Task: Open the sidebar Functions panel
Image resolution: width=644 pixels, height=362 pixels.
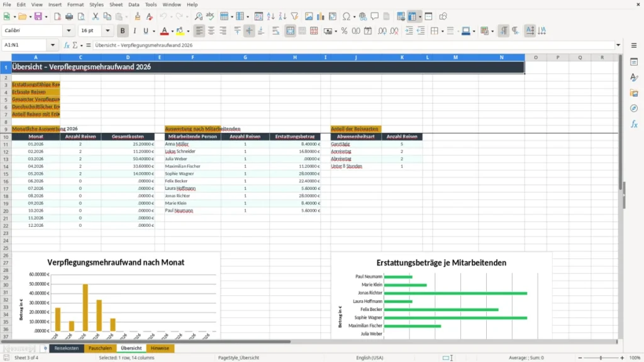Action: [634, 124]
